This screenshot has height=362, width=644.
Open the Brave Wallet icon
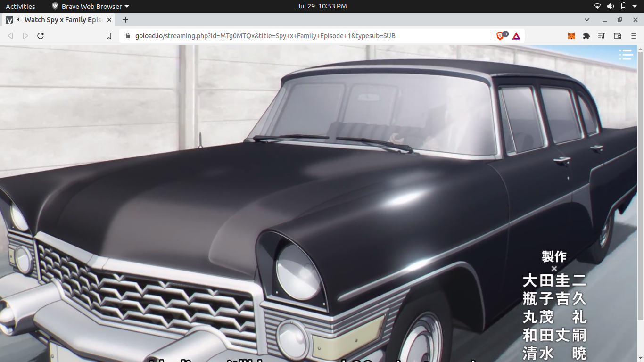[618, 36]
